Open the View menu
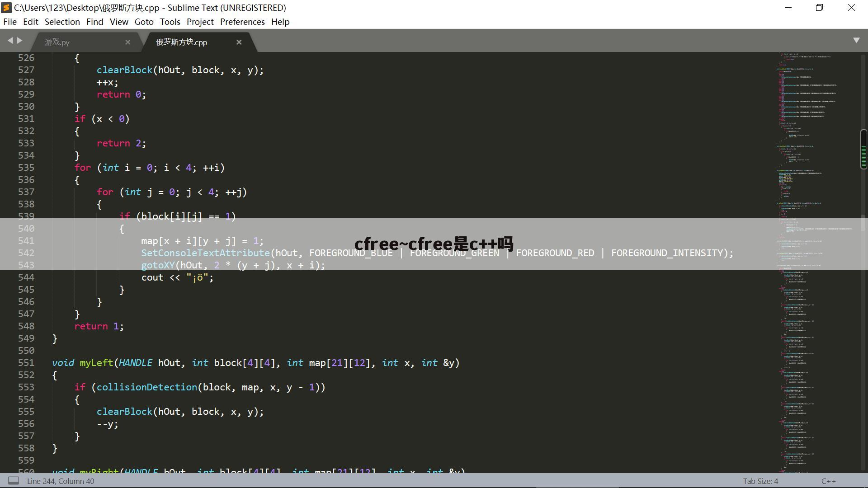 pos(119,22)
